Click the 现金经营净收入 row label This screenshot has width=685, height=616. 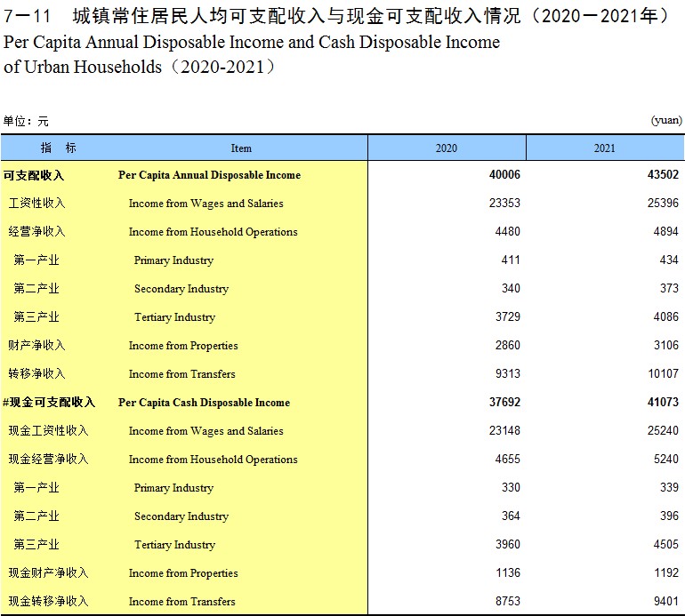coord(49,459)
